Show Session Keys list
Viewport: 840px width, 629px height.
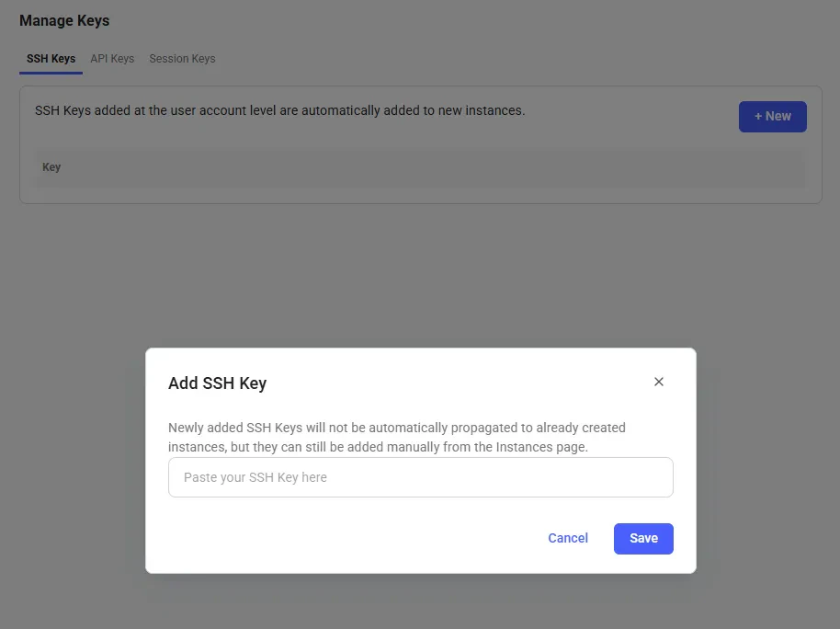[x=182, y=59]
